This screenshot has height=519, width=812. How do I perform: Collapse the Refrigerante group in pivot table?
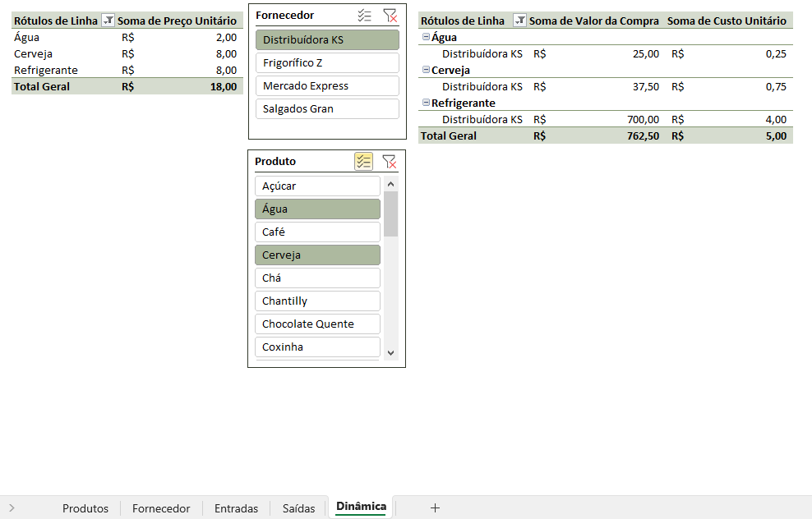[426, 103]
